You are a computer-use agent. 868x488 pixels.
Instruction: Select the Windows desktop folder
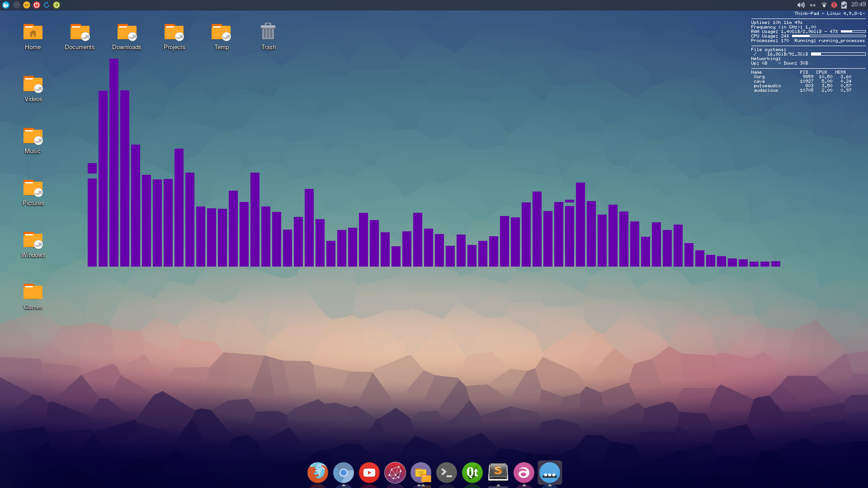(x=33, y=244)
